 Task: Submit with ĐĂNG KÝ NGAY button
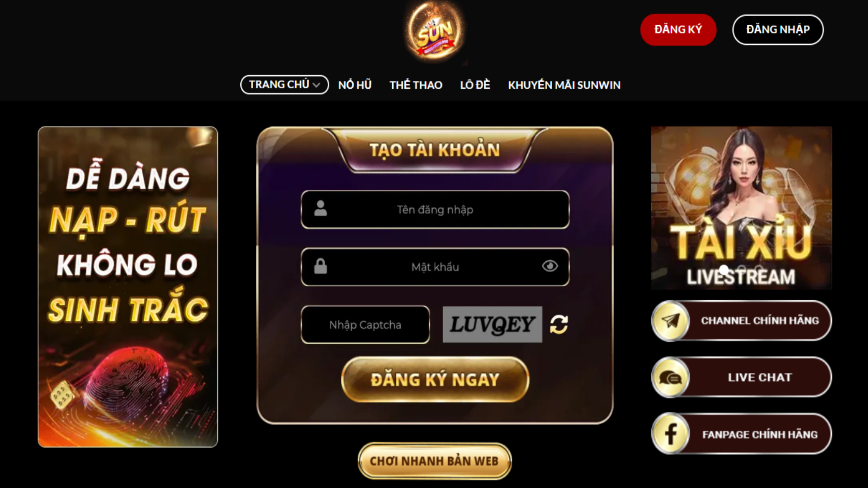coord(435,380)
